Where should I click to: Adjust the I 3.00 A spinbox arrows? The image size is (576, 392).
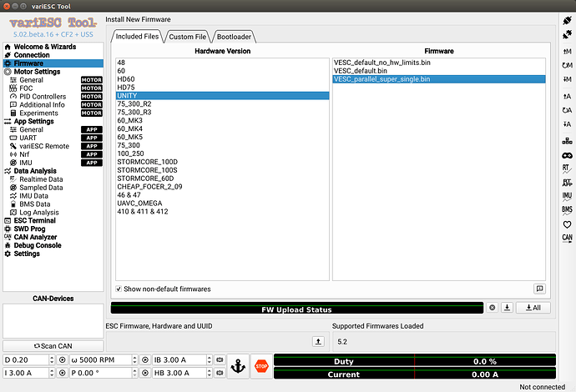tap(52, 373)
